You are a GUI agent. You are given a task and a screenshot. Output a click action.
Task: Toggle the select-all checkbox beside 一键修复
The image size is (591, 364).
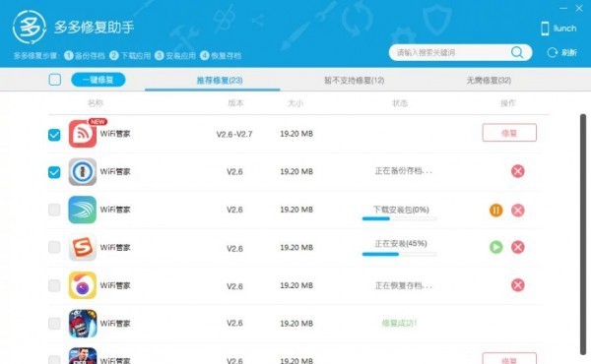[55, 80]
